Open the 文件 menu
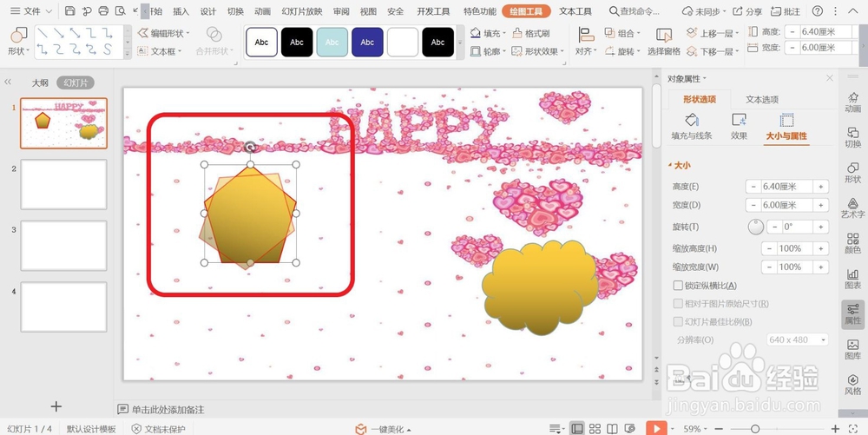Screen dimensions: 868x435 (x=31, y=11)
